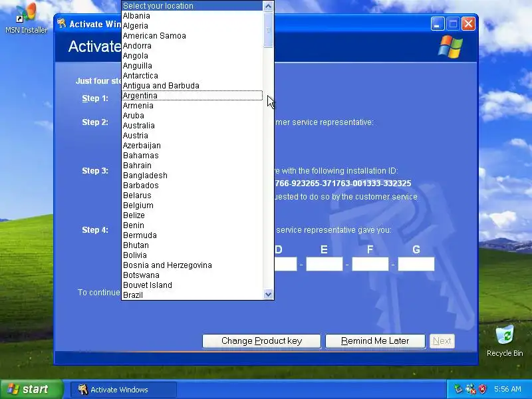Pick Bermuda from the location dropdown

coord(192,235)
